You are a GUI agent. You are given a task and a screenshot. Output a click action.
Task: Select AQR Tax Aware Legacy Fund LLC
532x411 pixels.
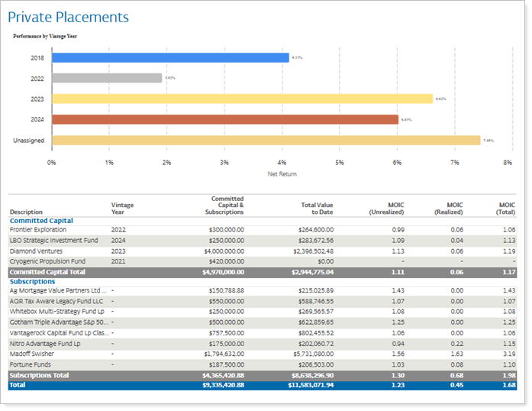click(x=56, y=301)
